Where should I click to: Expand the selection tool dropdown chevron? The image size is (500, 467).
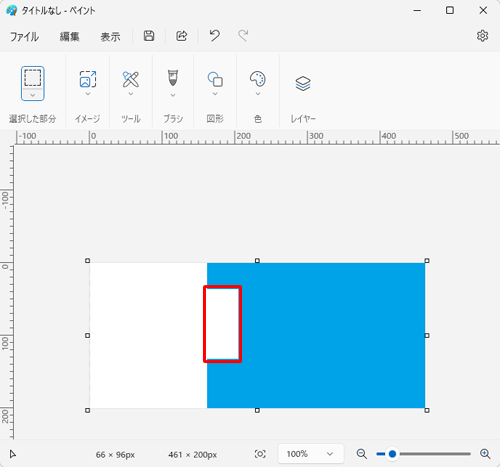tap(33, 95)
